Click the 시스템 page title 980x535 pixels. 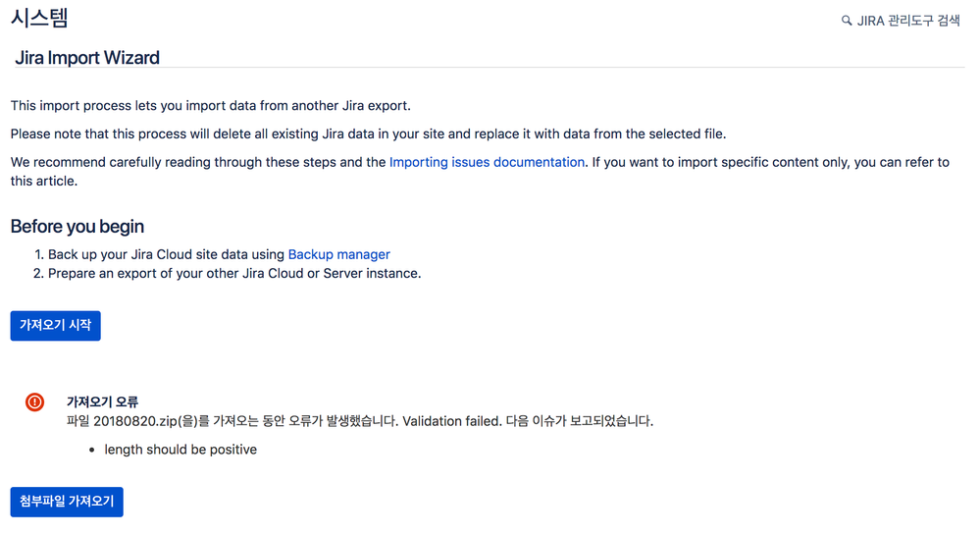coord(39,18)
